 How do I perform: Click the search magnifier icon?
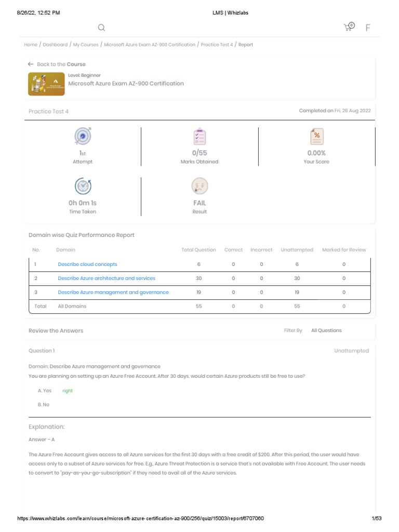[x=101, y=28]
